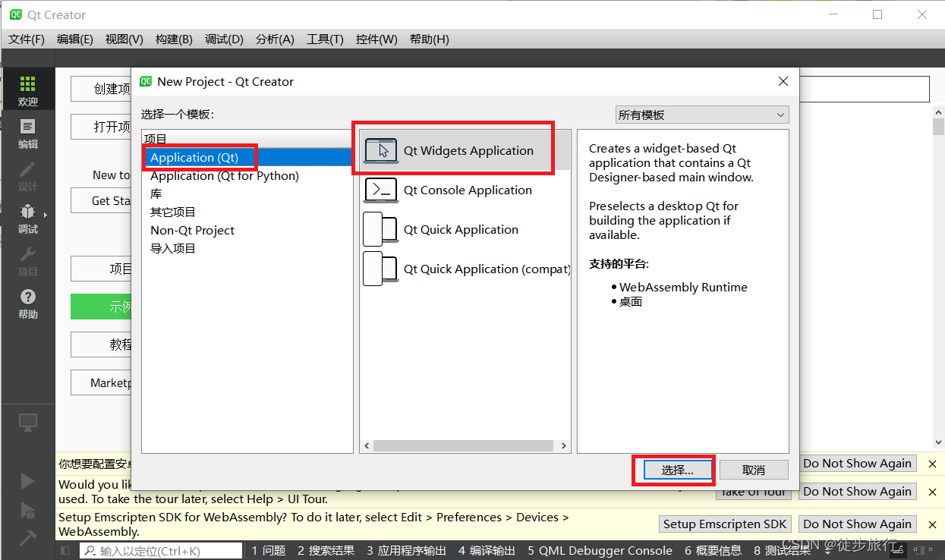
Task: Click the Start Debugging run icon
Action: (27, 510)
